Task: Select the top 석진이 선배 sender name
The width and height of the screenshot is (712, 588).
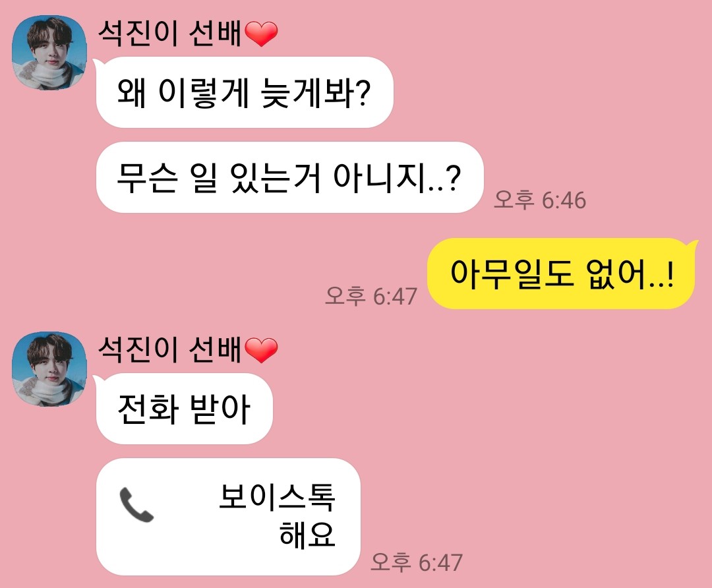Action: pos(169,34)
